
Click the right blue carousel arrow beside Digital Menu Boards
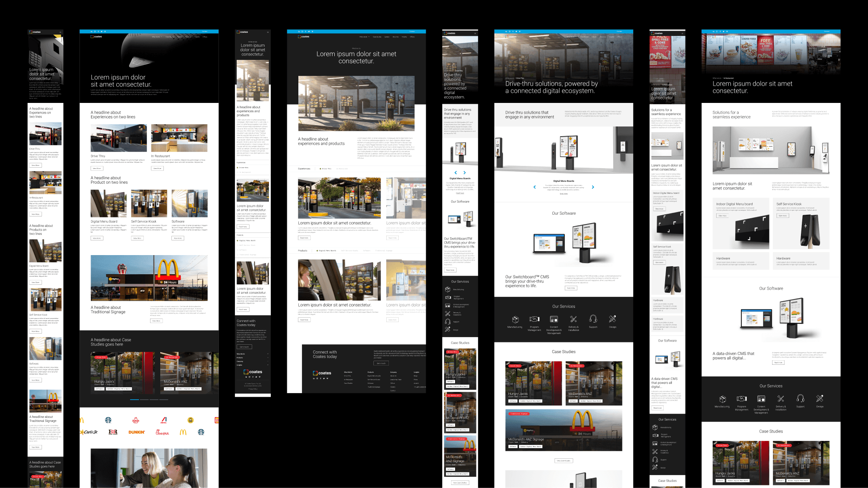pyautogui.click(x=593, y=187)
